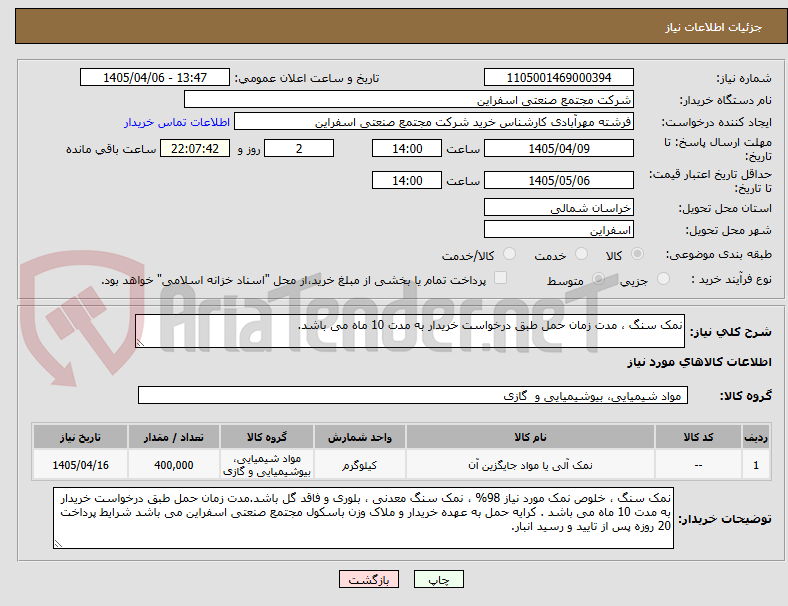Click the city field اسفراین
The height and width of the screenshot is (606, 788).
[558, 229]
